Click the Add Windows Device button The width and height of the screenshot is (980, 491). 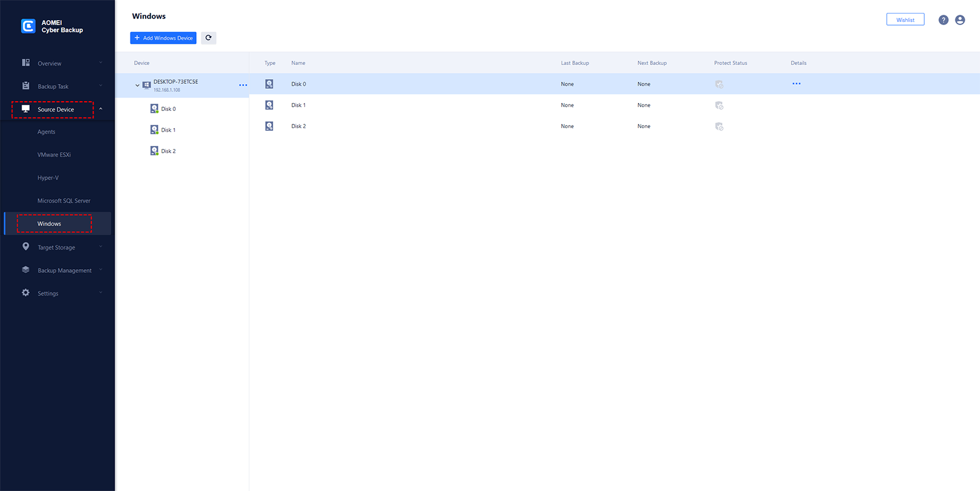(164, 38)
